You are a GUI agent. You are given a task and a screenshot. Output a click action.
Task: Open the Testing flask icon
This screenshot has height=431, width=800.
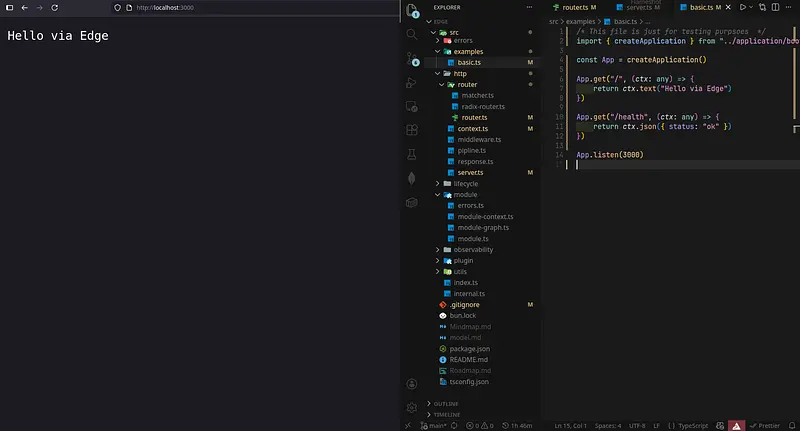pyautogui.click(x=411, y=154)
